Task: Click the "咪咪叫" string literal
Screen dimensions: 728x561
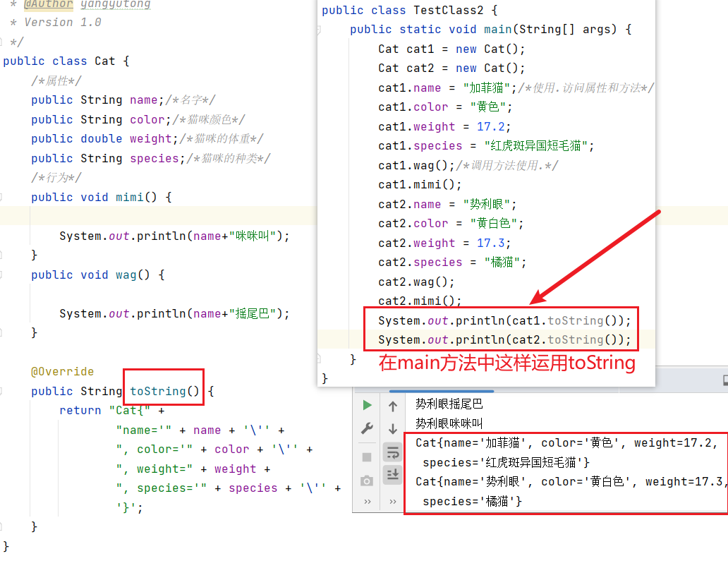Action: point(253,236)
